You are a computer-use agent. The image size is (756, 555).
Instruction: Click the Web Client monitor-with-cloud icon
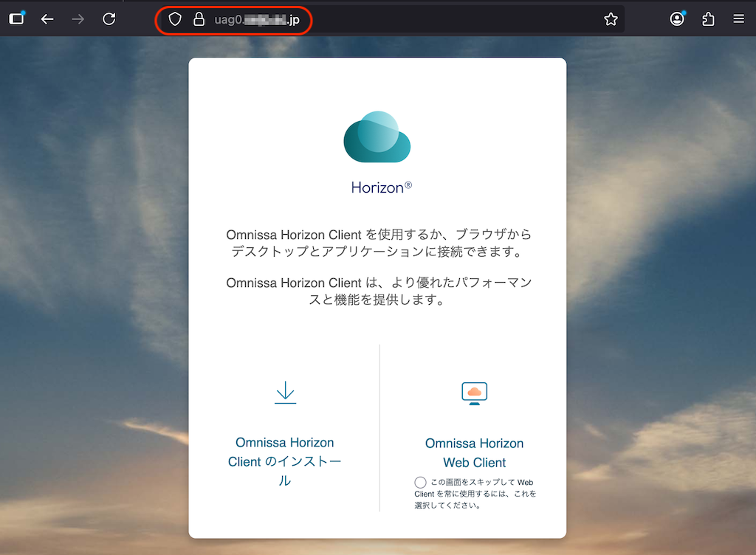click(x=474, y=393)
